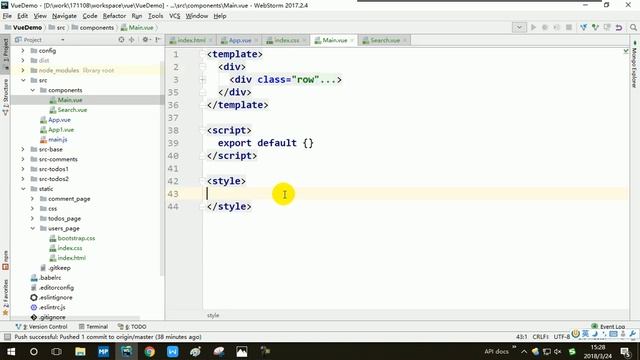Image resolution: width=640 pixels, height=360 pixels.
Task: Open Chrome from the taskbar
Action: pos(149,351)
